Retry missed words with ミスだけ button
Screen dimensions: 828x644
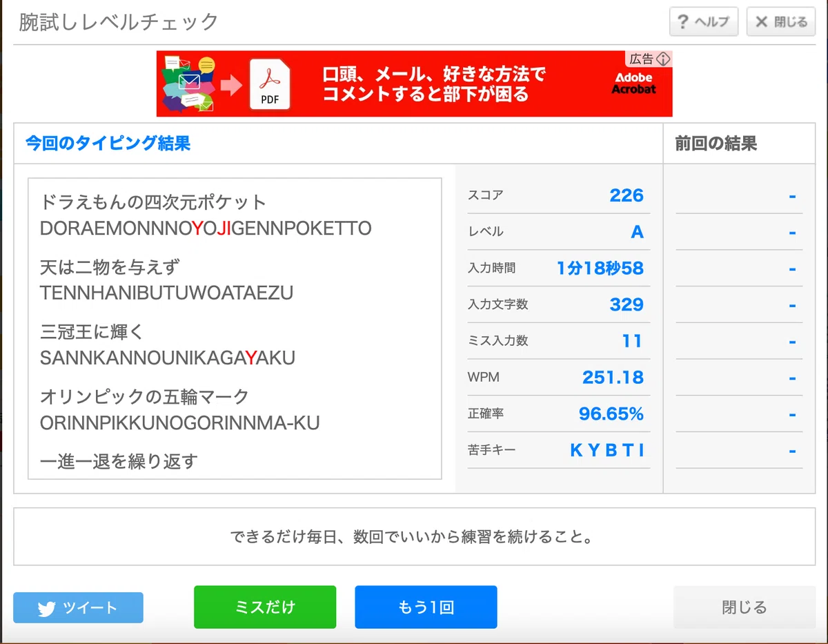pos(265,607)
